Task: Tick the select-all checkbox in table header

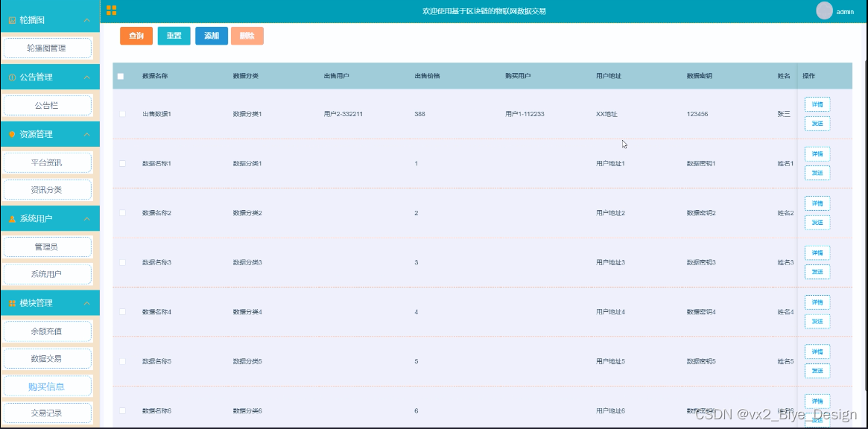Action: click(x=121, y=77)
